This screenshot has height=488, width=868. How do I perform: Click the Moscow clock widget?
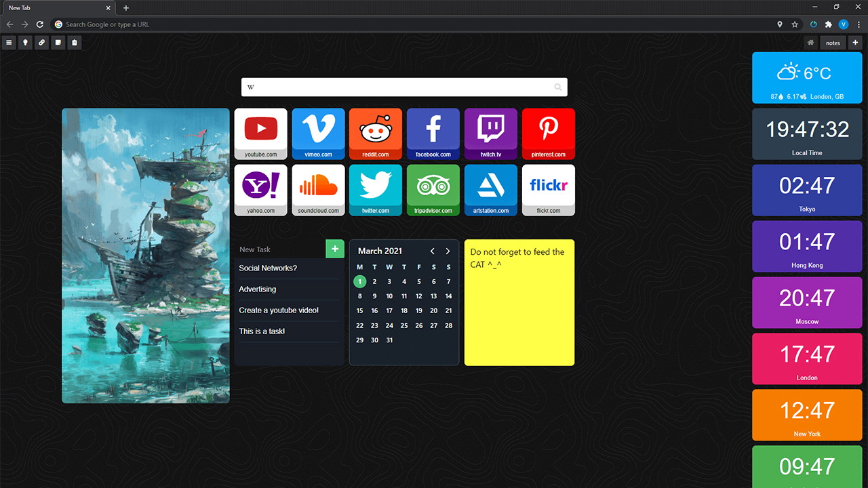807,303
